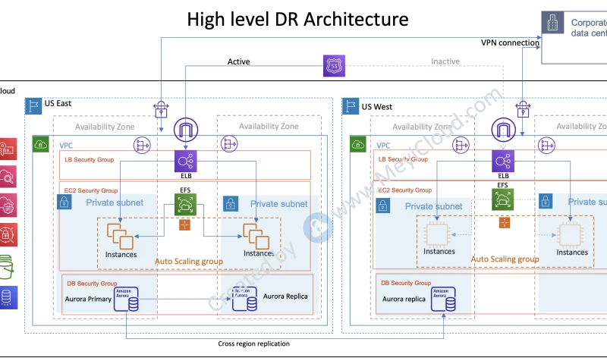Click the internet gateway arch icon in US West
Viewport: 607px width, 364px height.
(503, 130)
